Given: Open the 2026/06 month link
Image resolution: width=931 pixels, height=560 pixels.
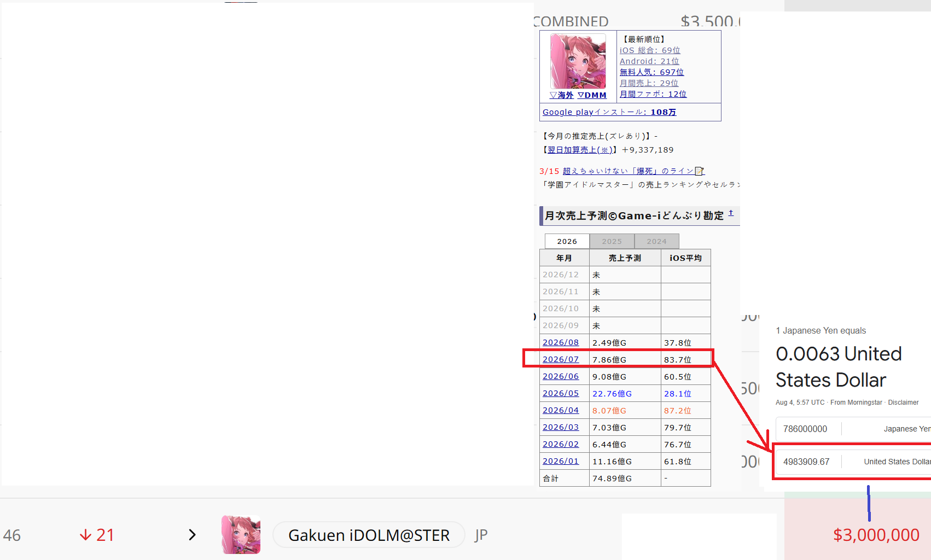Looking at the screenshot, I should (x=561, y=376).
